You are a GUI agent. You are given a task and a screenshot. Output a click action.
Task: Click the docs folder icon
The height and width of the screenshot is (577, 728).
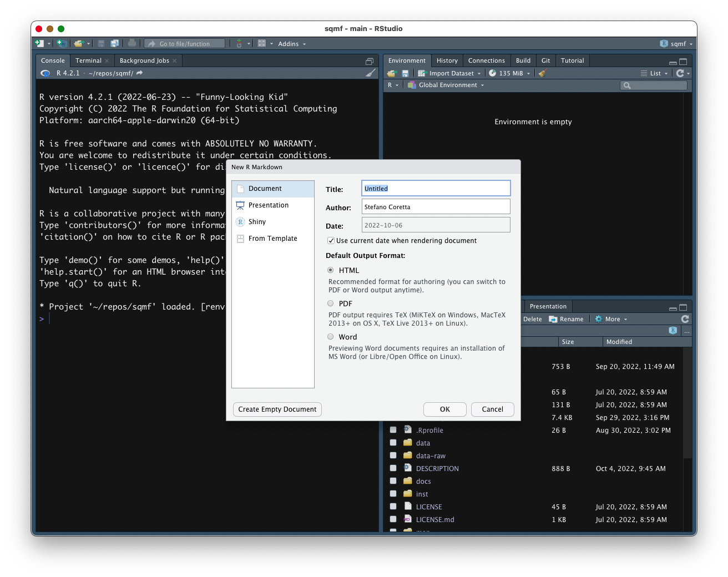click(x=408, y=481)
